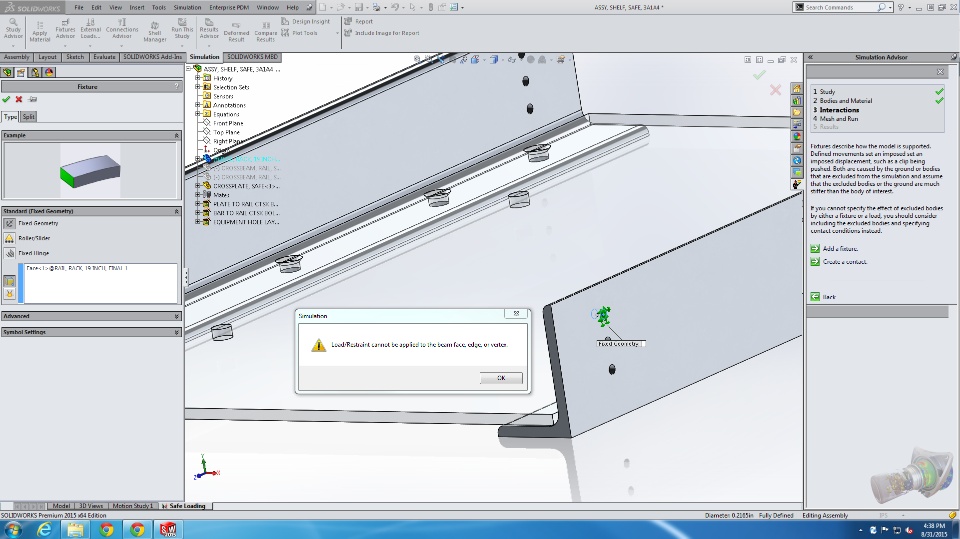Switch to the Split tab in Fixture panel

(29, 116)
